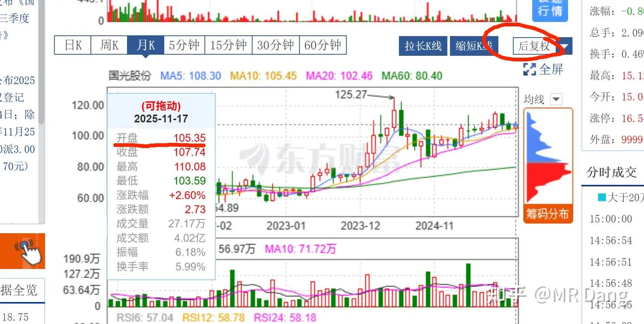Select the 月K monthly chart tab

(146, 45)
